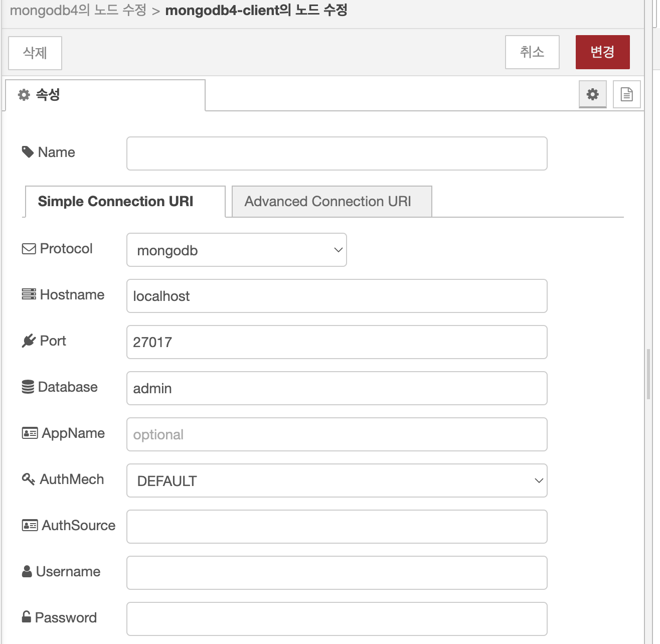Focus the Username input field

click(x=337, y=573)
